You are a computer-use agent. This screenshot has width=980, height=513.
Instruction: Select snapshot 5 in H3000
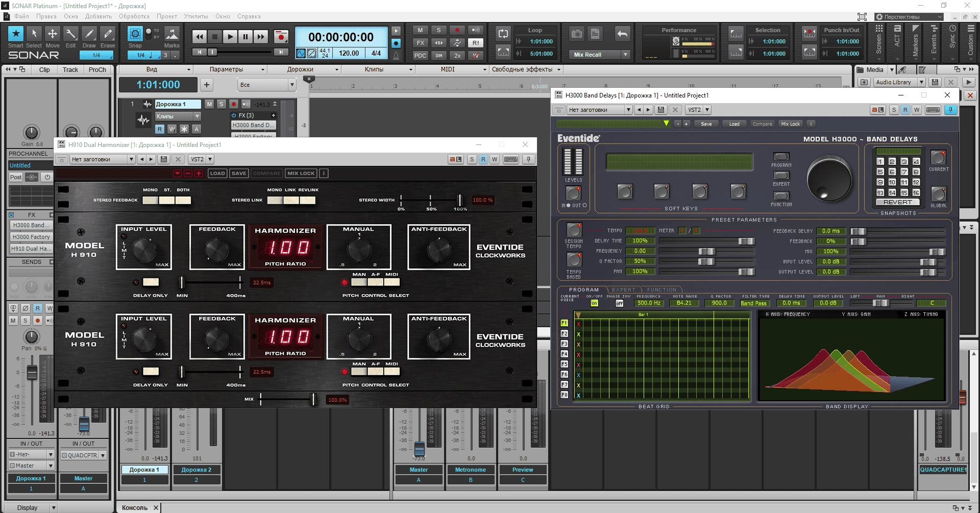coord(880,172)
